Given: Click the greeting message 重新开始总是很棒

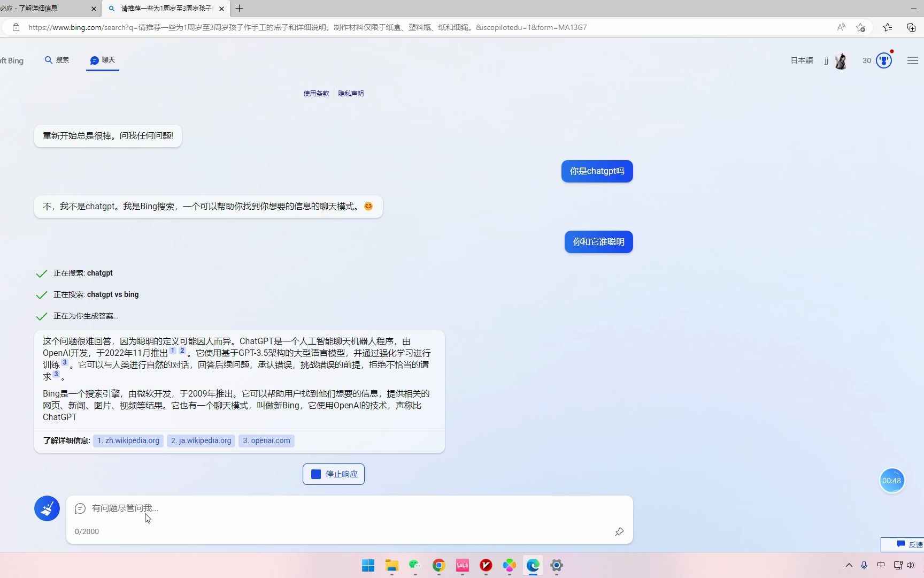Looking at the screenshot, I should pos(107,136).
